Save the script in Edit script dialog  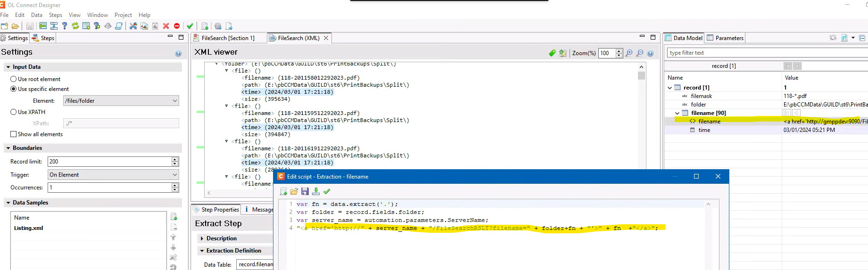click(305, 191)
